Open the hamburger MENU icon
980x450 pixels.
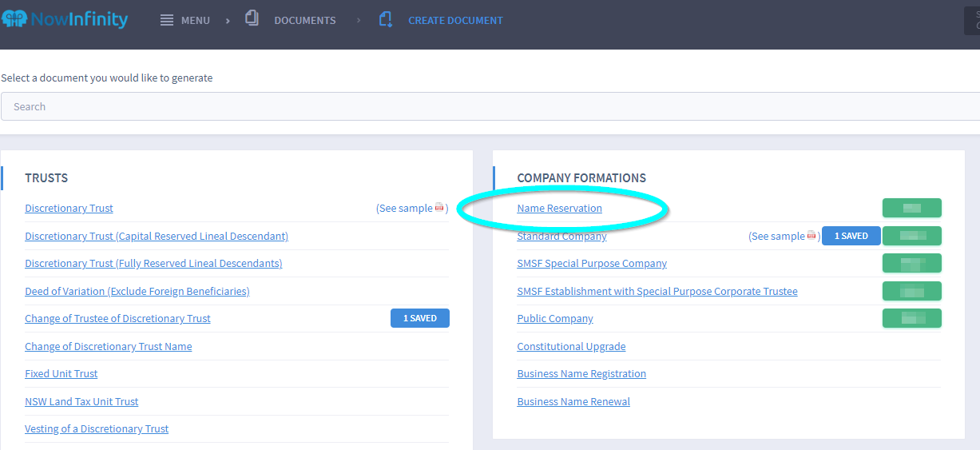tap(167, 20)
